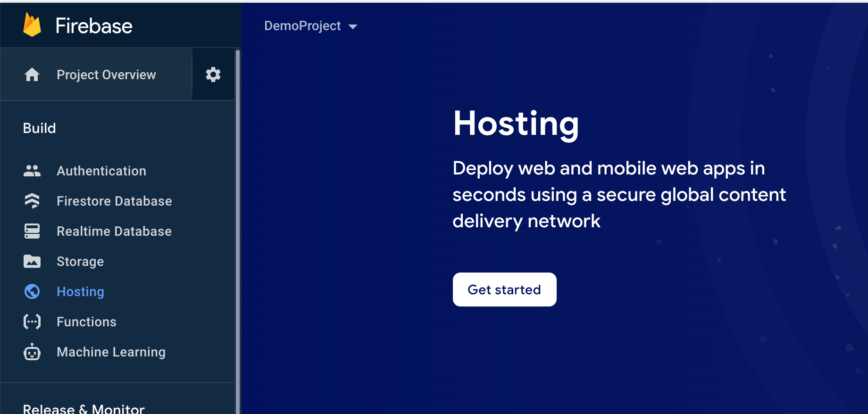This screenshot has width=868, height=414.
Task: Click the DemoProject dropdown arrow
Action: click(x=353, y=27)
